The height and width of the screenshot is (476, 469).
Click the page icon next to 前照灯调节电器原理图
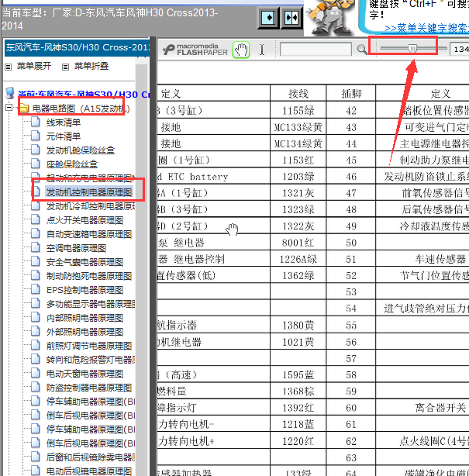[36, 346]
